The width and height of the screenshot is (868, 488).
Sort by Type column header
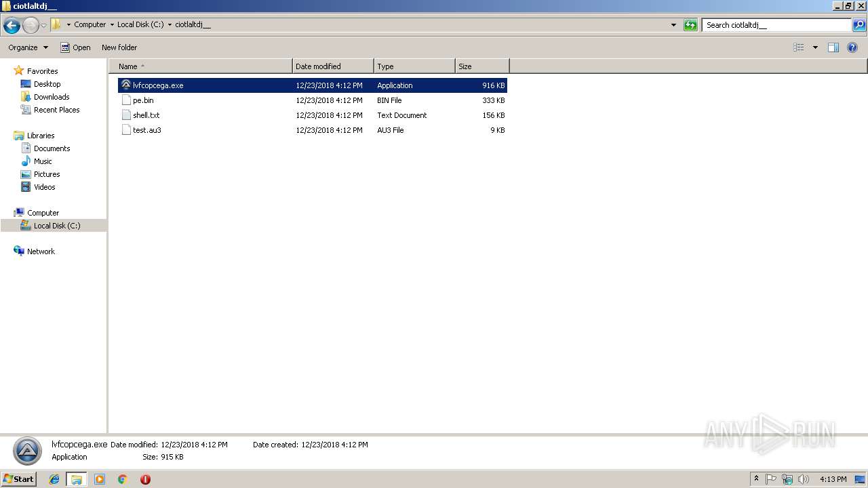click(x=414, y=66)
